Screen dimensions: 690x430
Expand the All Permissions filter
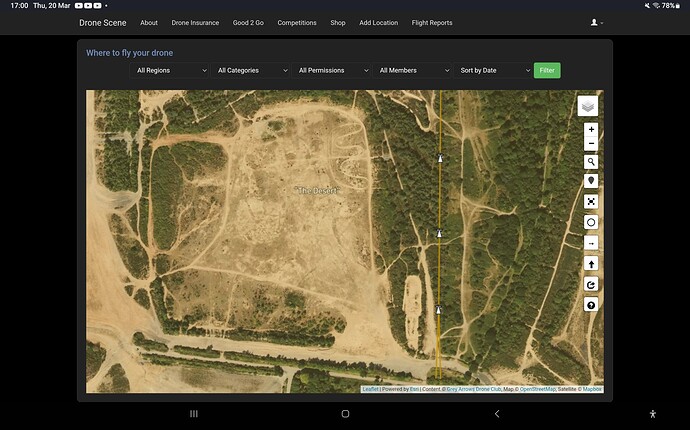click(x=333, y=71)
